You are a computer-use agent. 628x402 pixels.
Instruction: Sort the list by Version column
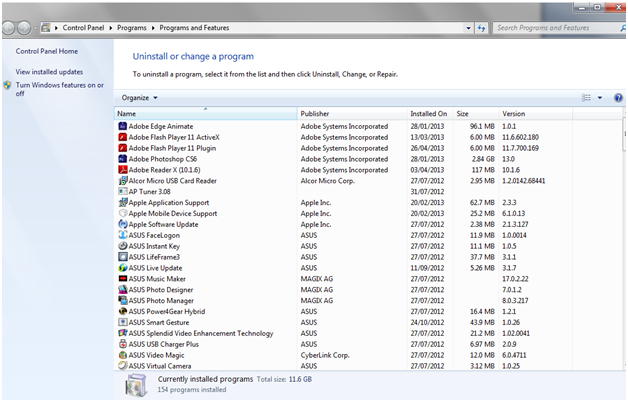pos(536,114)
